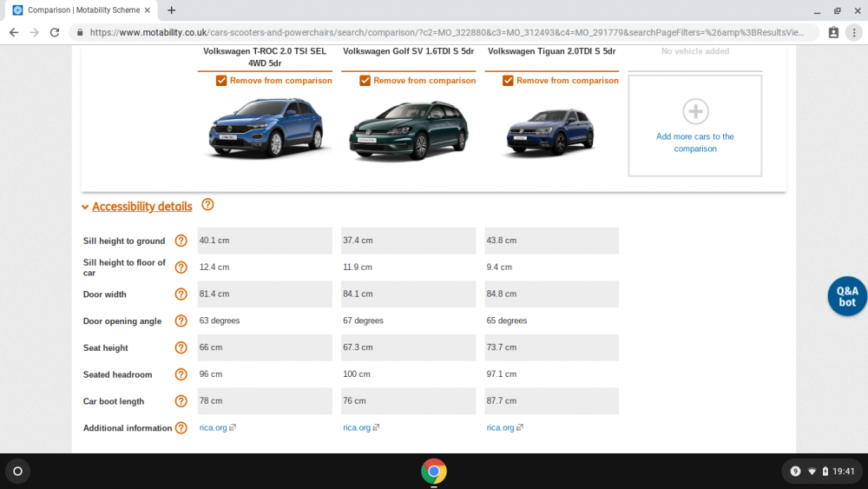Click the 84.8 cm door width value

(x=502, y=294)
